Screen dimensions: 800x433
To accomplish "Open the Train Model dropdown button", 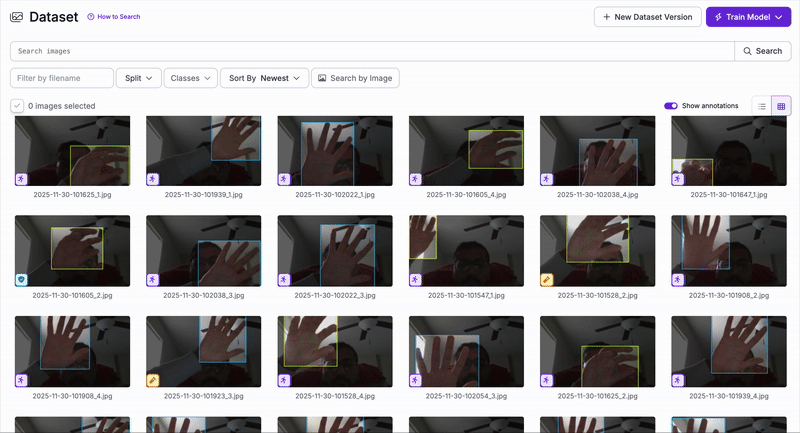I will coord(748,17).
